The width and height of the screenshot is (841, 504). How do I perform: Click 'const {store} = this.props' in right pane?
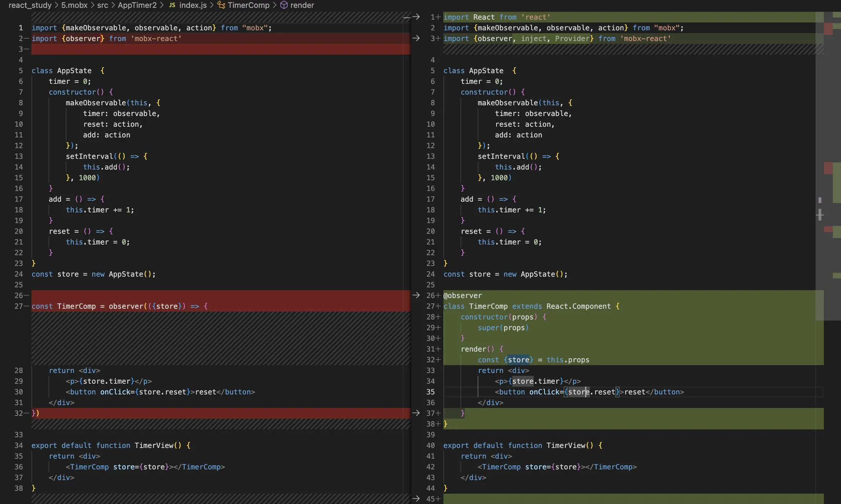click(533, 360)
